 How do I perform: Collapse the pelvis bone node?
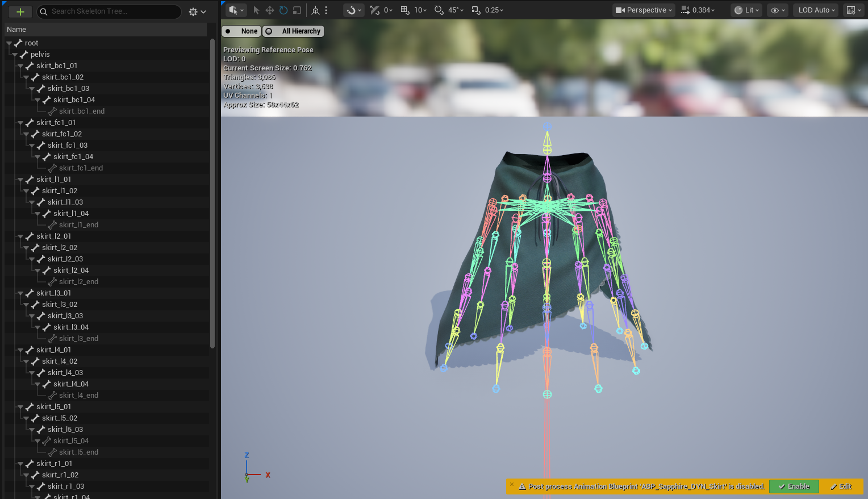(x=15, y=55)
